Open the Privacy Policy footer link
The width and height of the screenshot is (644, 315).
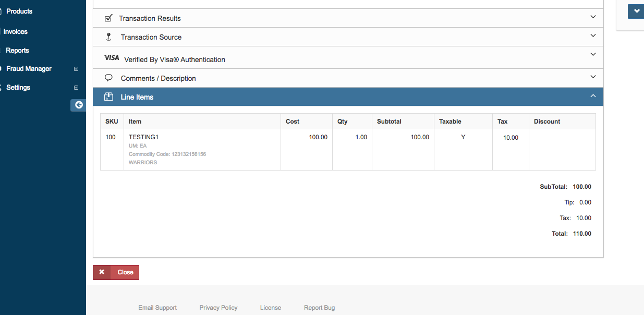218,308
